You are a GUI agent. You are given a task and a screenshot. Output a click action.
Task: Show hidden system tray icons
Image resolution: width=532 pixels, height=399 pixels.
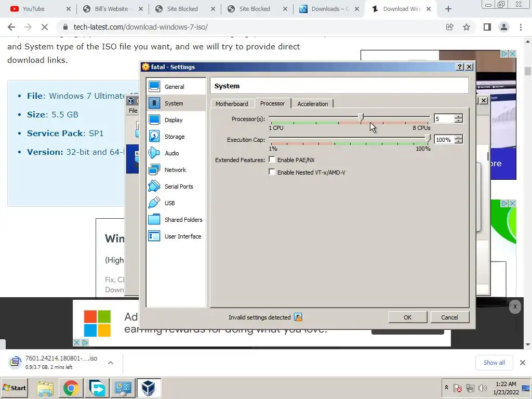click(x=446, y=388)
